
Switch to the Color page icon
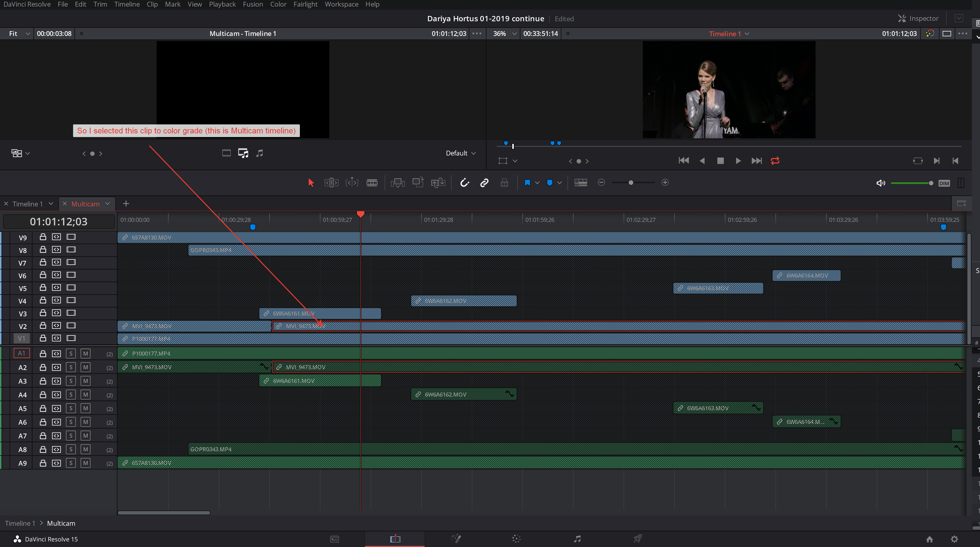[x=516, y=539]
